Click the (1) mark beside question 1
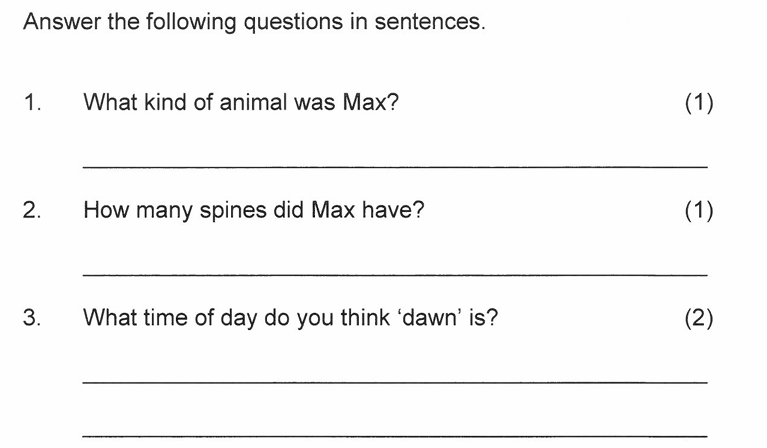767x448 pixels. (x=699, y=102)
